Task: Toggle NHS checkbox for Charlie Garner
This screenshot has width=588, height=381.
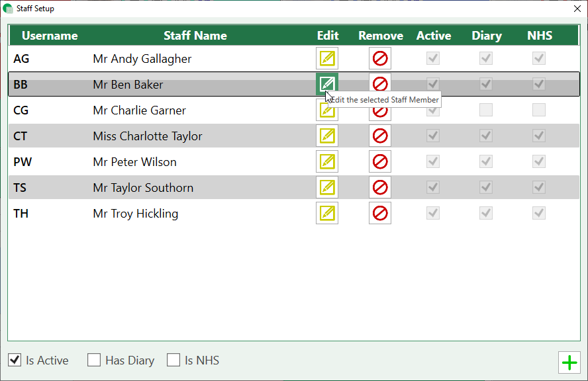Action: 539,110
